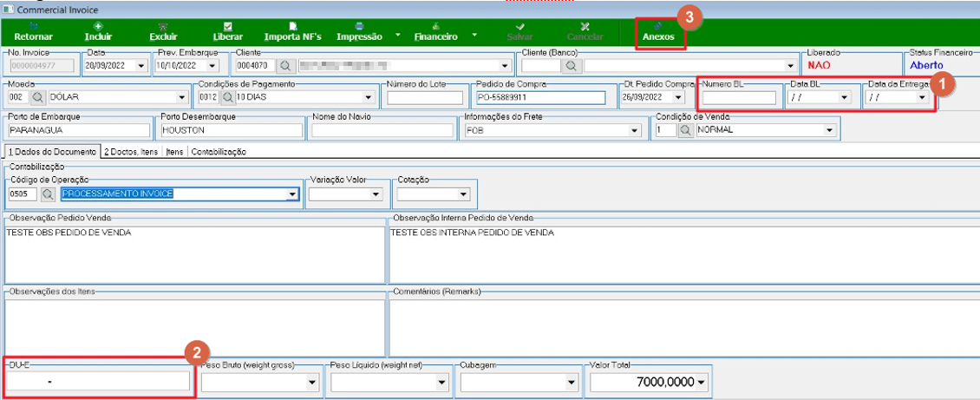
Task: Open the Prev. Embarque date dropdown
Action: point(212,66)
